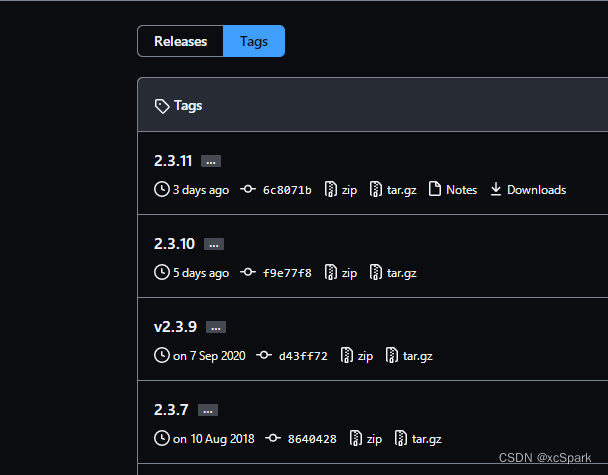The width and height of the screenshot is (608, 475).
Task: Expand the ellipsis next to v2.3.9
Action: (x=216, y=327)
